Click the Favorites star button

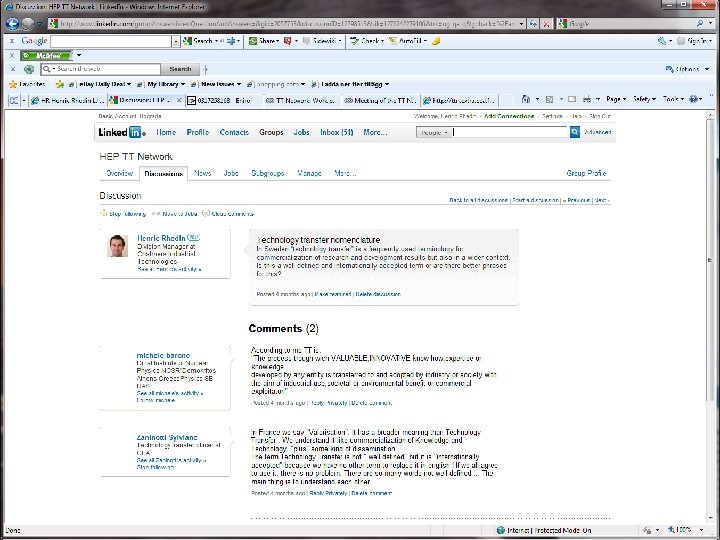click(27, 84)
